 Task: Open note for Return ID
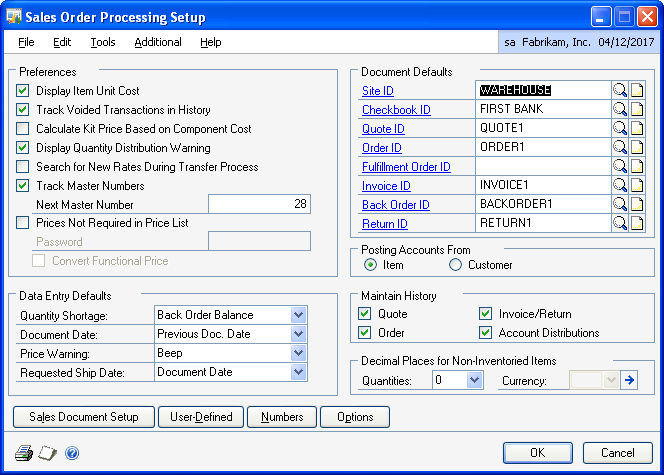tap(637, 223)
